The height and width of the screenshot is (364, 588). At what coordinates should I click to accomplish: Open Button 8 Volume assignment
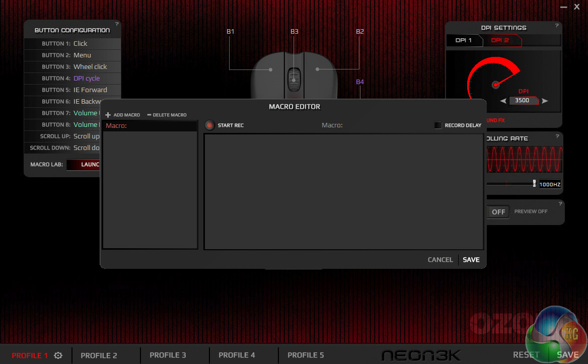(62, 125)
